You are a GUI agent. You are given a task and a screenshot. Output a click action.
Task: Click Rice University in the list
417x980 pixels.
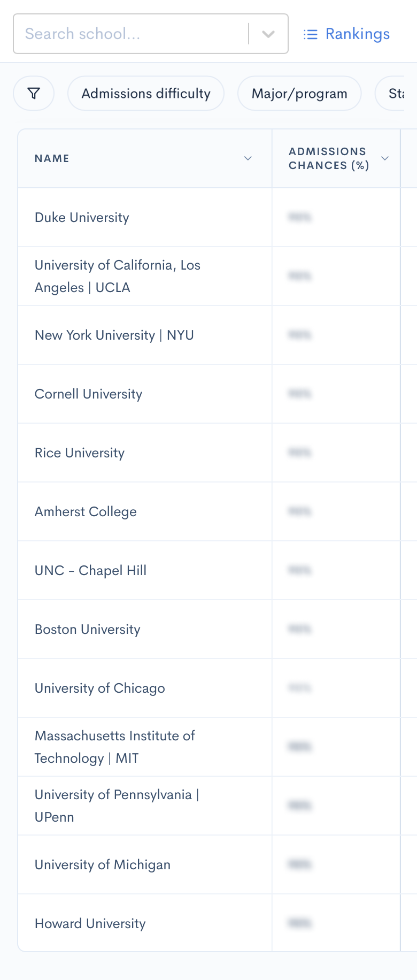80,453
